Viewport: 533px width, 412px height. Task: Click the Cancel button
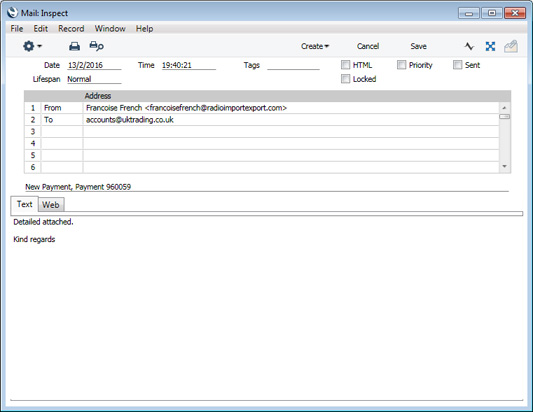[x=368, y=46]
